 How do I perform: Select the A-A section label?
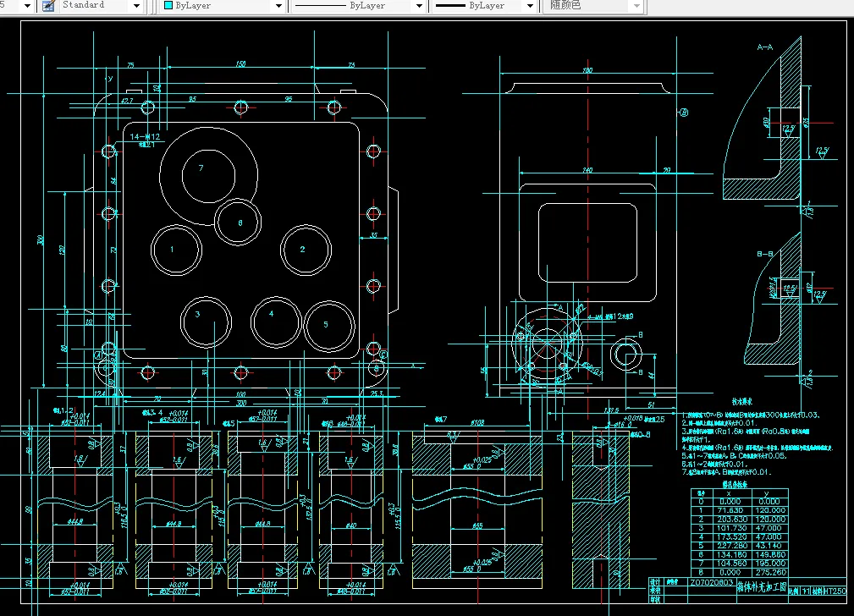click(764, 47)
